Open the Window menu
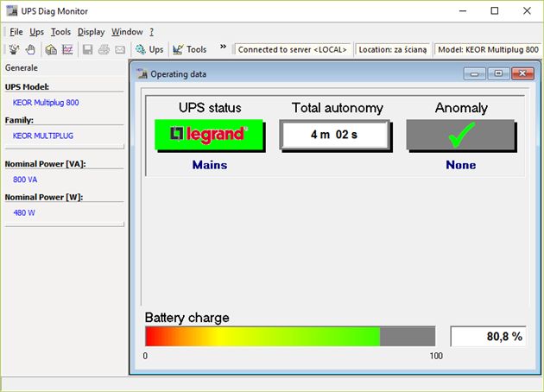544x392 pixels. click(x=127, y=32)
